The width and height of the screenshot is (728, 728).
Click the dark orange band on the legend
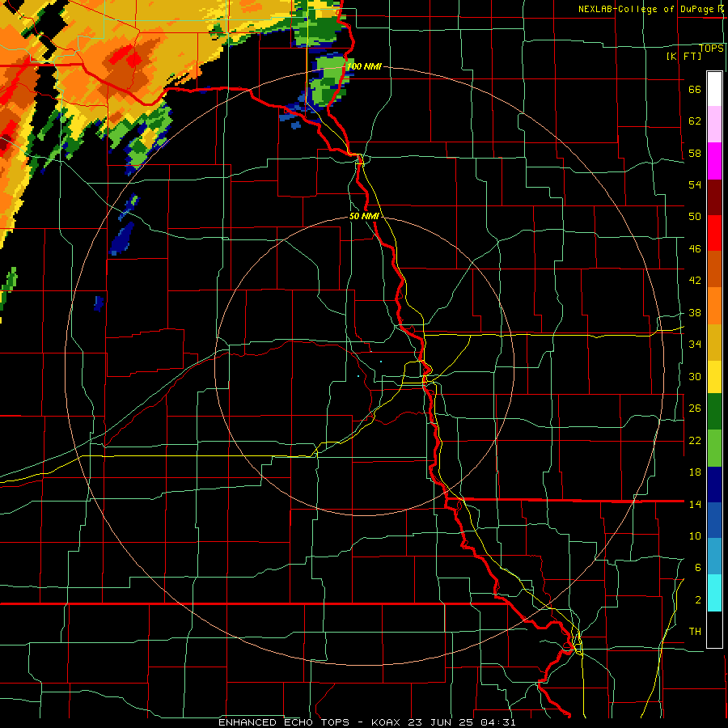coord(714,269)
